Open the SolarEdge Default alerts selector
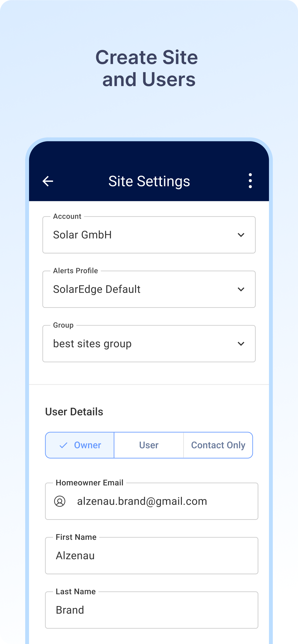The width and height of the screenshot is (298, 644). 149,289
